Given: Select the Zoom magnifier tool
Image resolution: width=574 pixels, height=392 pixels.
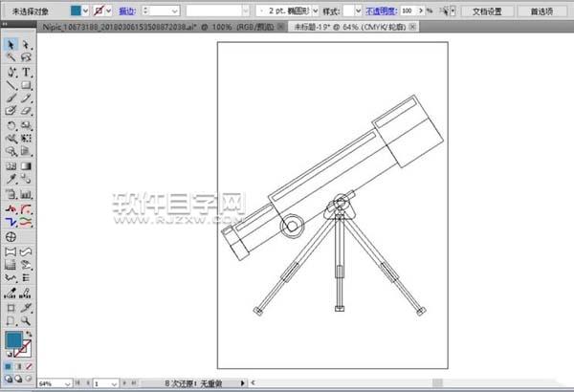Looking at the screenshot, I should [26, 321].
